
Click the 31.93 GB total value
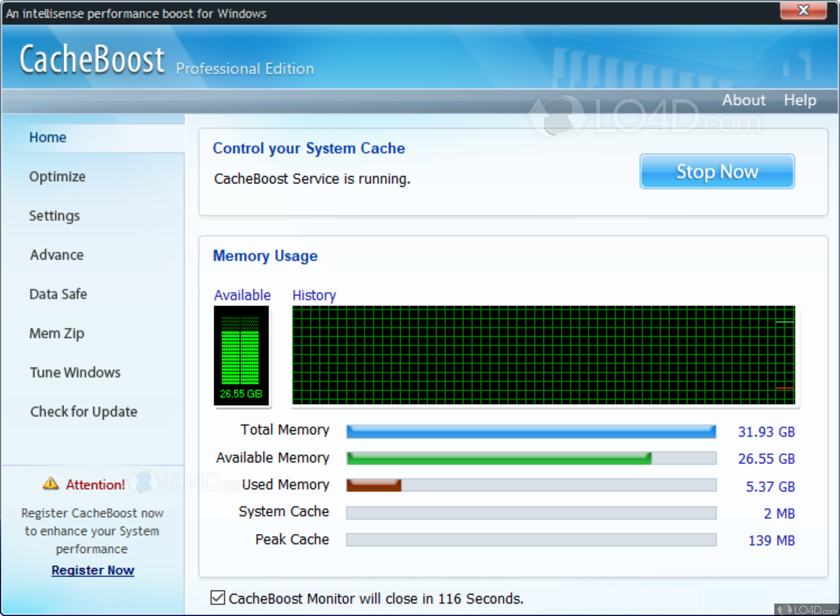766,432
